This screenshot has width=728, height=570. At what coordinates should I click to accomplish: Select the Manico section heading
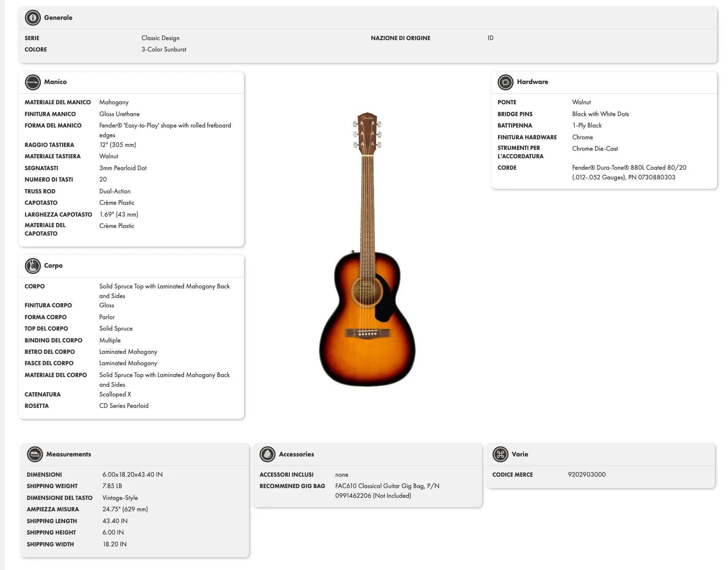coord(55,82)
